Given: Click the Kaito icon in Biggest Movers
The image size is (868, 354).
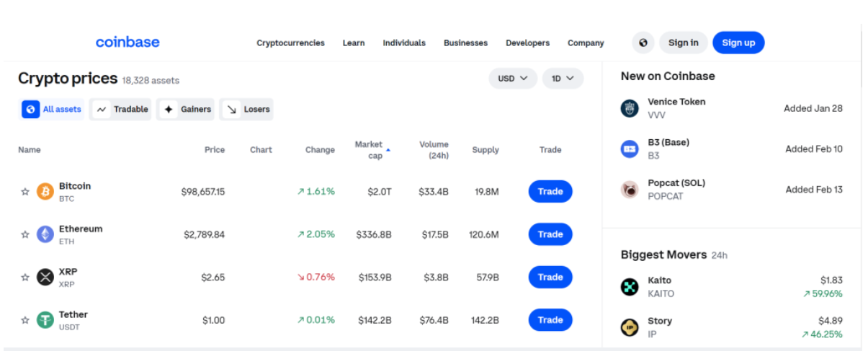Looking at the screenshot, I should 630,287.
